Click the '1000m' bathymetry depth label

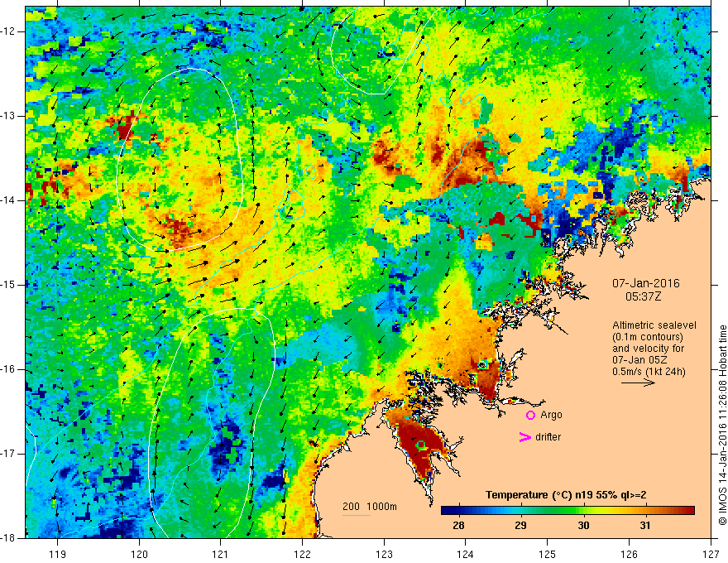click(381, 507)
